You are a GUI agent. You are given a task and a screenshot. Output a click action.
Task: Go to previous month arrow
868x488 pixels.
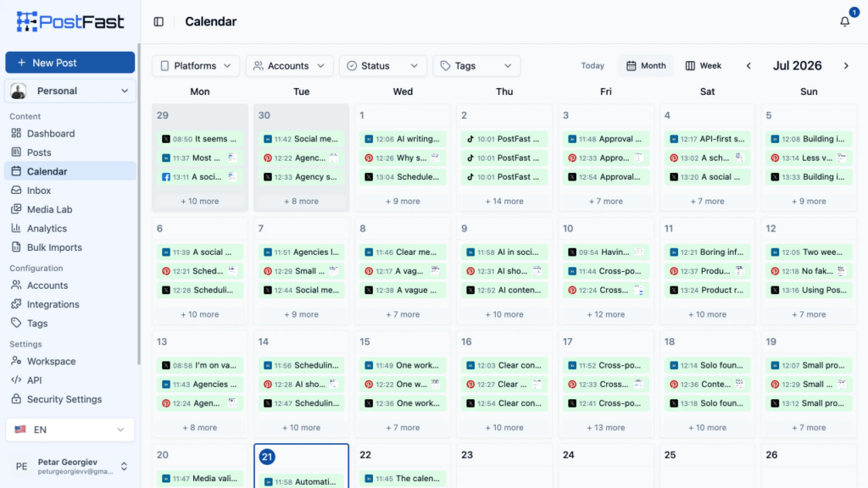coord(748,66)
